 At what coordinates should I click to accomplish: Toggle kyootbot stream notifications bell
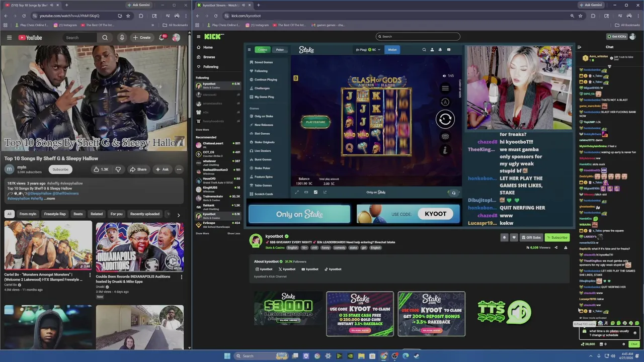(x=504, y=237)
